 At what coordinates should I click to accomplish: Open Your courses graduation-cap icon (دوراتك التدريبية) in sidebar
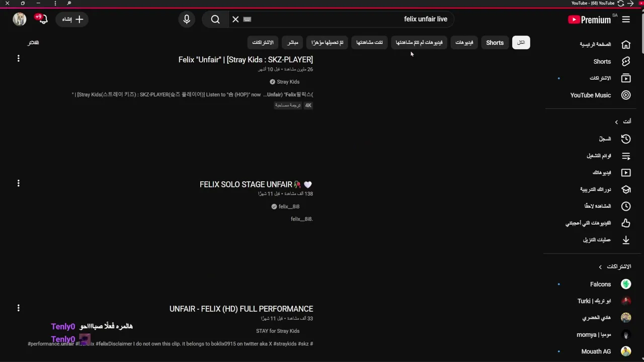point(626,190)
